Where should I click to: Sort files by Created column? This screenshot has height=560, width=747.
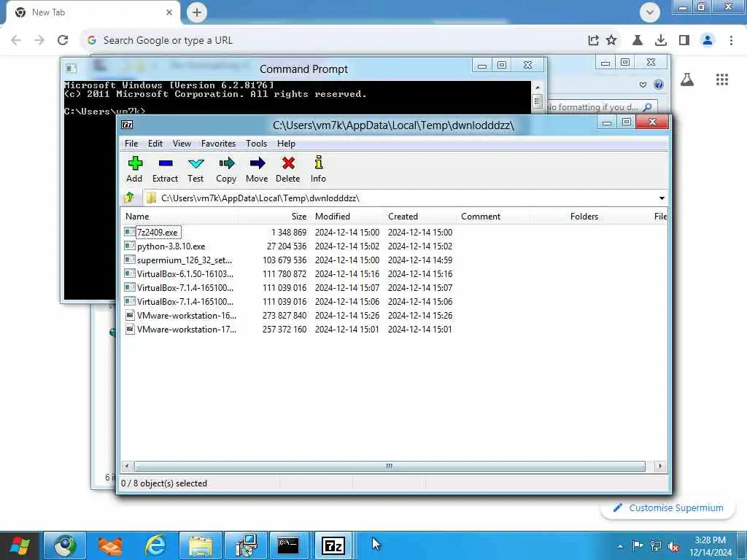pyautogui.click(x=420, y=216)
